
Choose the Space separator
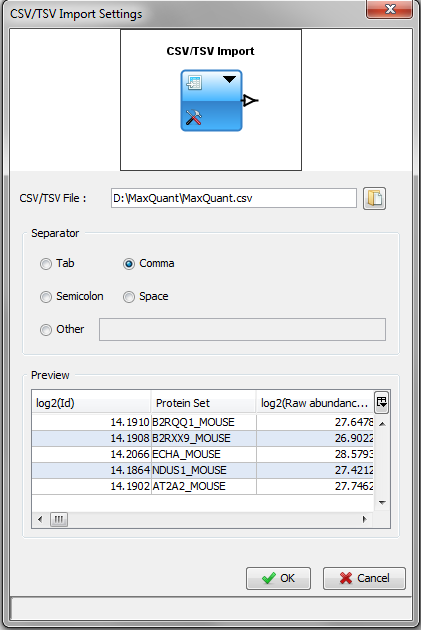pos(129,297)
